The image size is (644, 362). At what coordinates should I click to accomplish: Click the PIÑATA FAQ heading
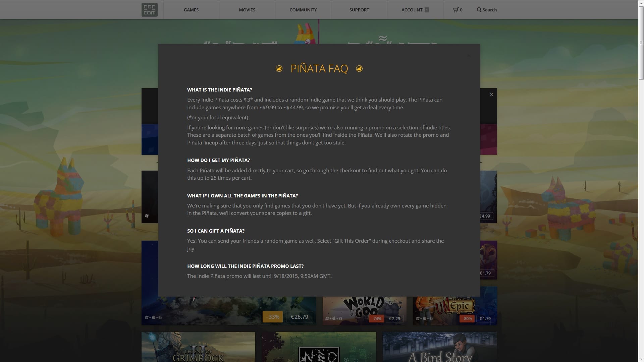[319, 69]
